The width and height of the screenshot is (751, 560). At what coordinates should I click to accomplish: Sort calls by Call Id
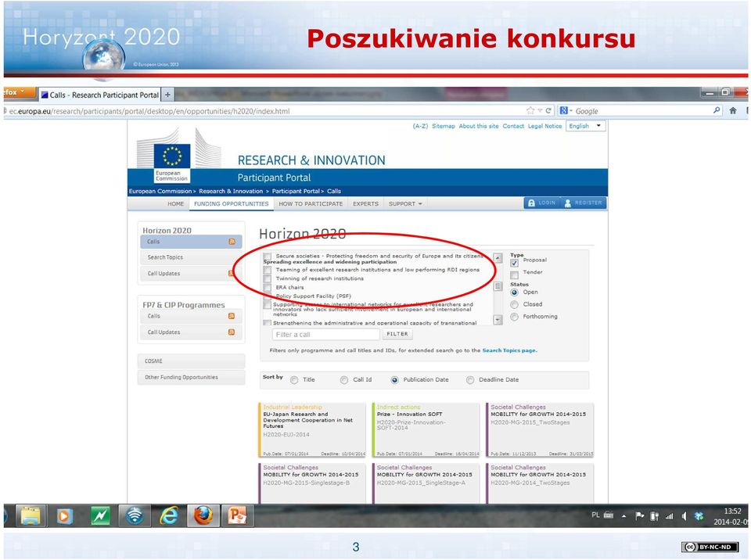(x=344, y=380)
